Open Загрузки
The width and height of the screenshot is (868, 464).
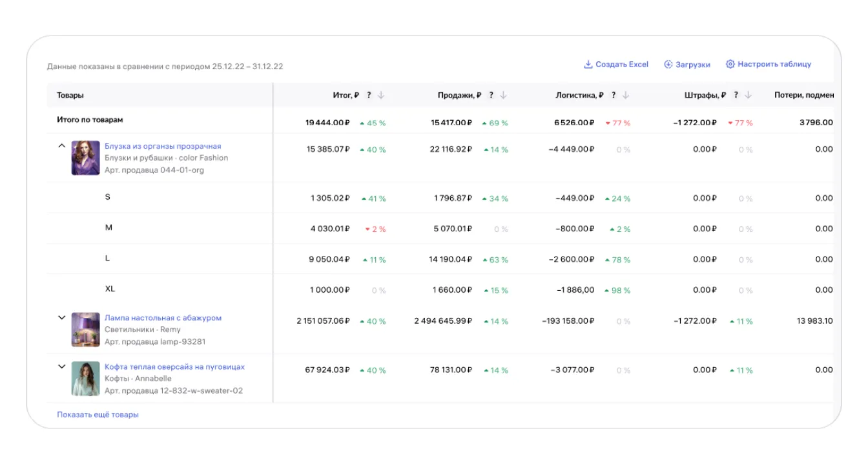687,65
